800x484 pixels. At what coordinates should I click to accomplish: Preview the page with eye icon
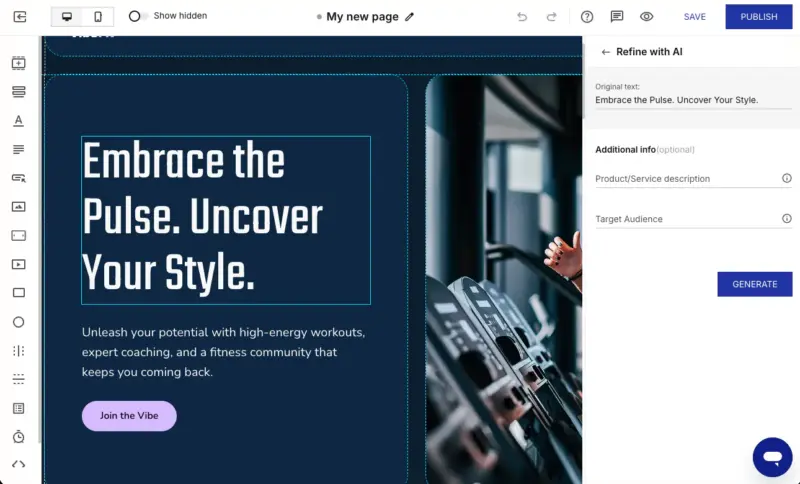[646, 17]
